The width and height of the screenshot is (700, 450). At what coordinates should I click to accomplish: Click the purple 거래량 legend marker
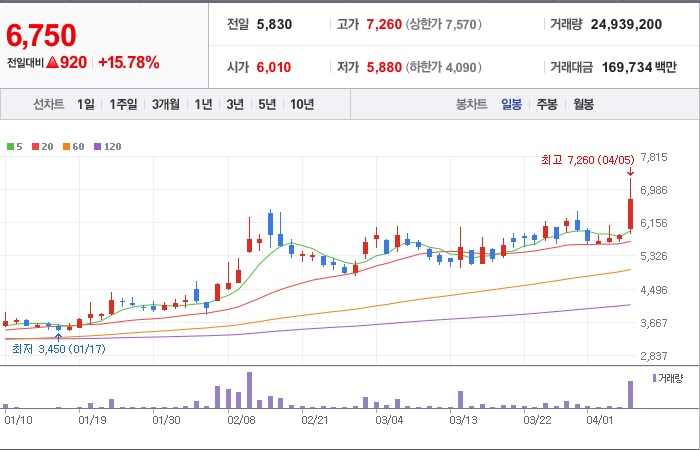point(654,378)
